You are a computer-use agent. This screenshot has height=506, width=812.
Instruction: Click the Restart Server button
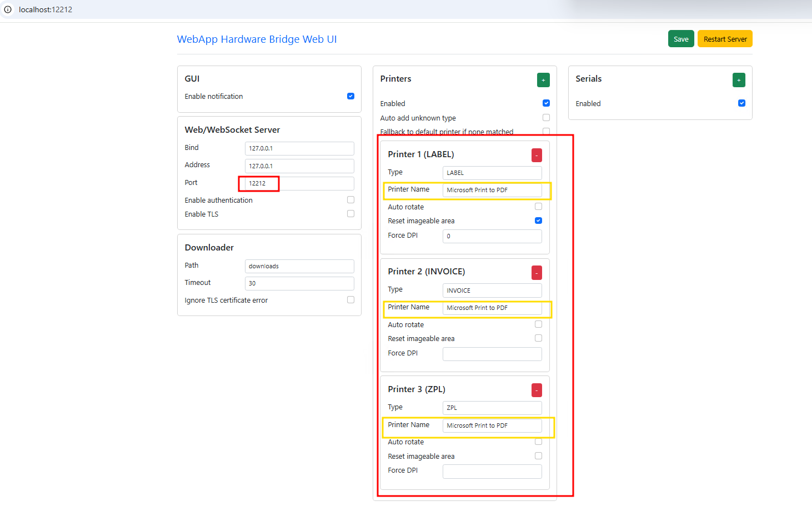click(x=725, y=38)
